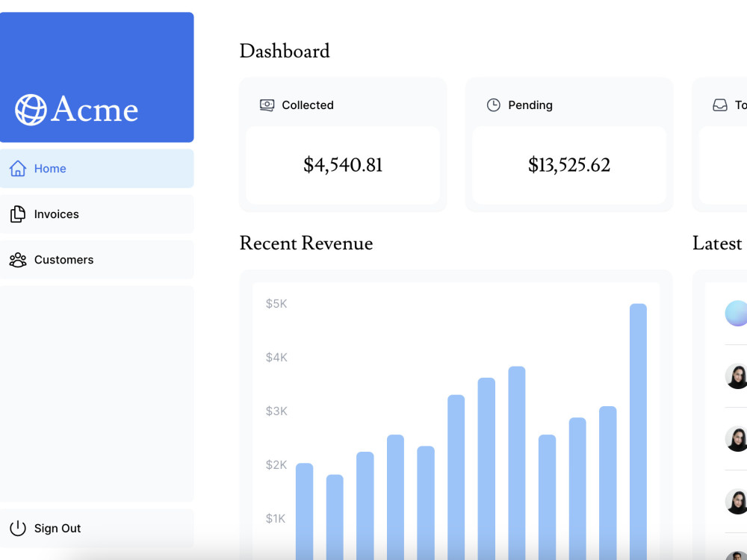Click the $4,540.81 collected amount
747x560 pixels.
coord(343,165)
